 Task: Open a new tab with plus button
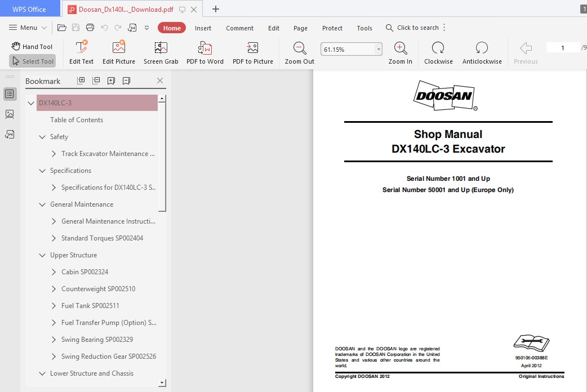tap(216, 9)
